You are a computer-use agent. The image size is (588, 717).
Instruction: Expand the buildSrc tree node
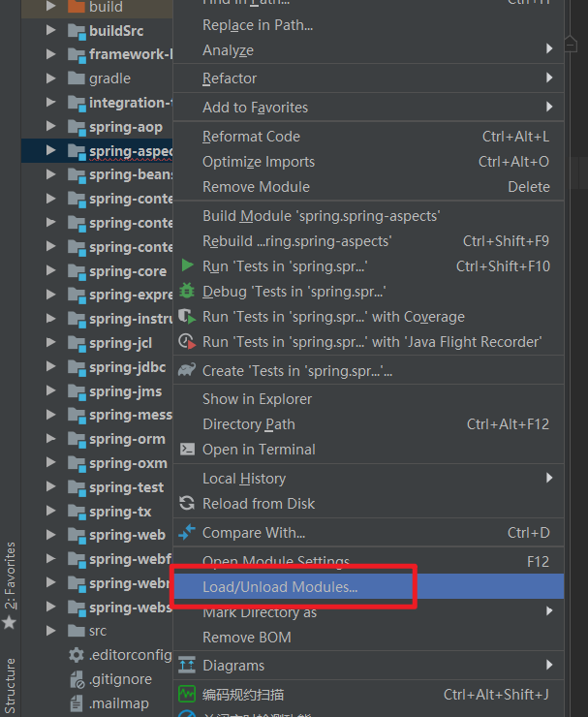click(x=51, y=30)
